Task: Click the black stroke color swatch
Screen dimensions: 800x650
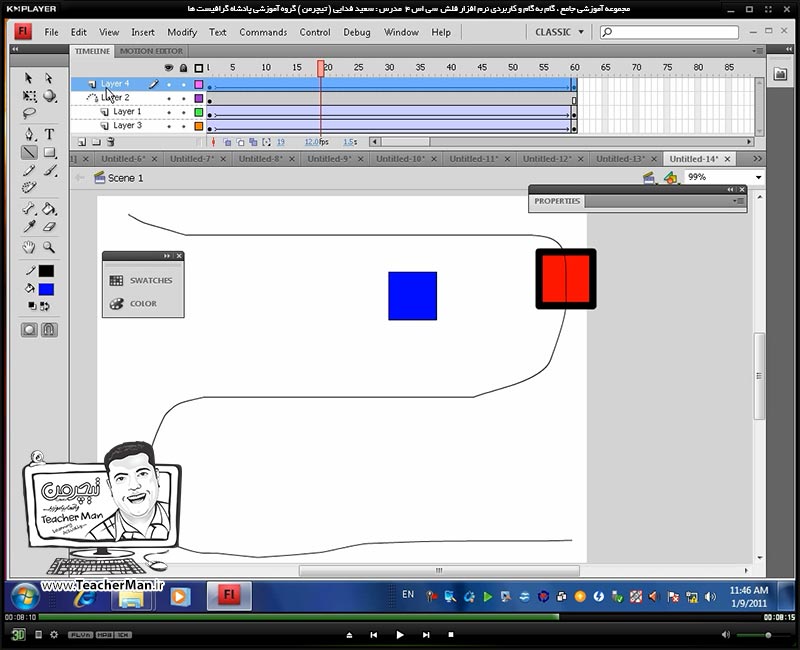Action: (46, 271)
